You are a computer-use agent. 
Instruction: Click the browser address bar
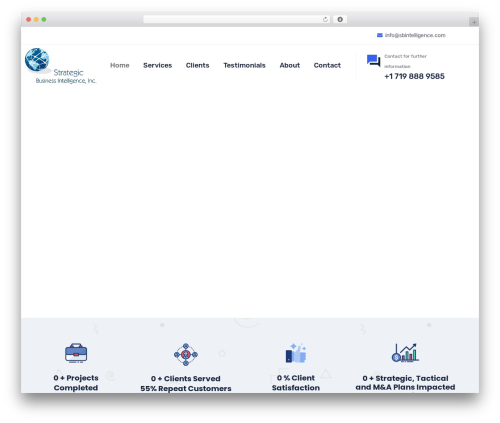tap(237, 19)
